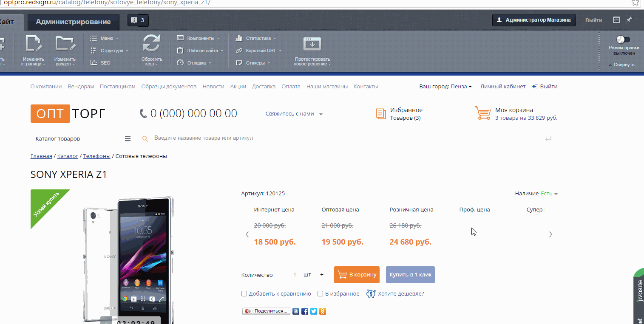Toggle the Режим правки switch
Image resolution: width=644 pixels, height=324 pixels.
pyautogui.click(x=623, y=39)
